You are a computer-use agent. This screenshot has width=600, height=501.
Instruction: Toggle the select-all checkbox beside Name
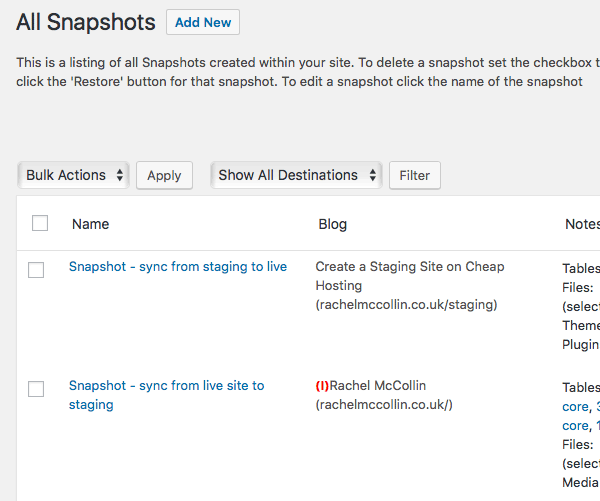click(40, 223)
